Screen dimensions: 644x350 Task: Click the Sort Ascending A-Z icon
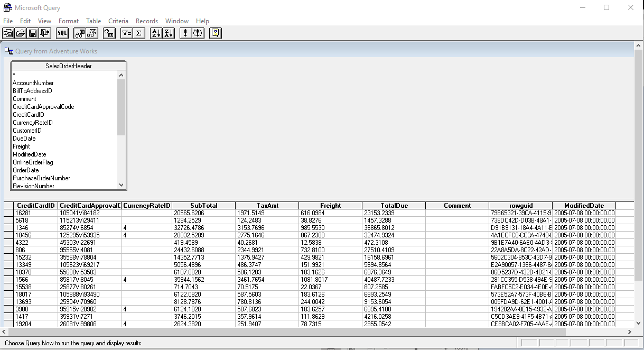[156, 33]
